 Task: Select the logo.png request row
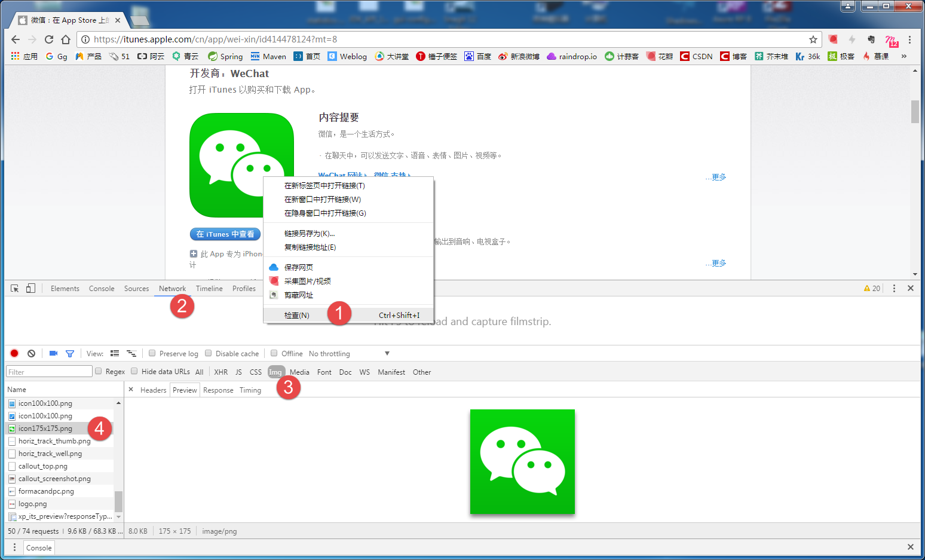tap(60, 504)
